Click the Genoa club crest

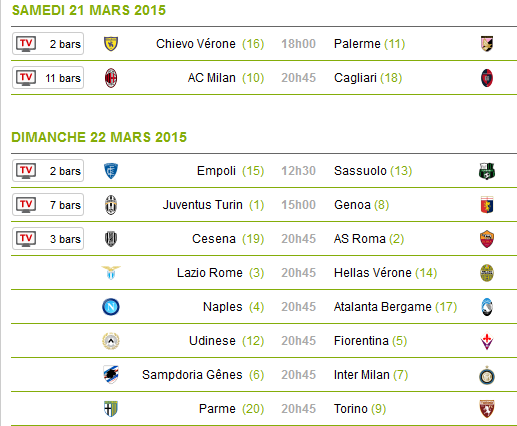[487, 205]
